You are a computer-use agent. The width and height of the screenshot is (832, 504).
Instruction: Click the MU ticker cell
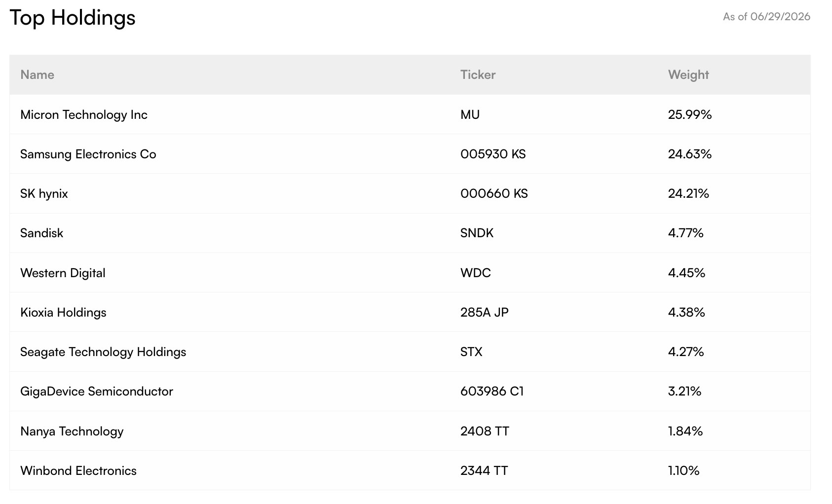click(x=470, y=114)
